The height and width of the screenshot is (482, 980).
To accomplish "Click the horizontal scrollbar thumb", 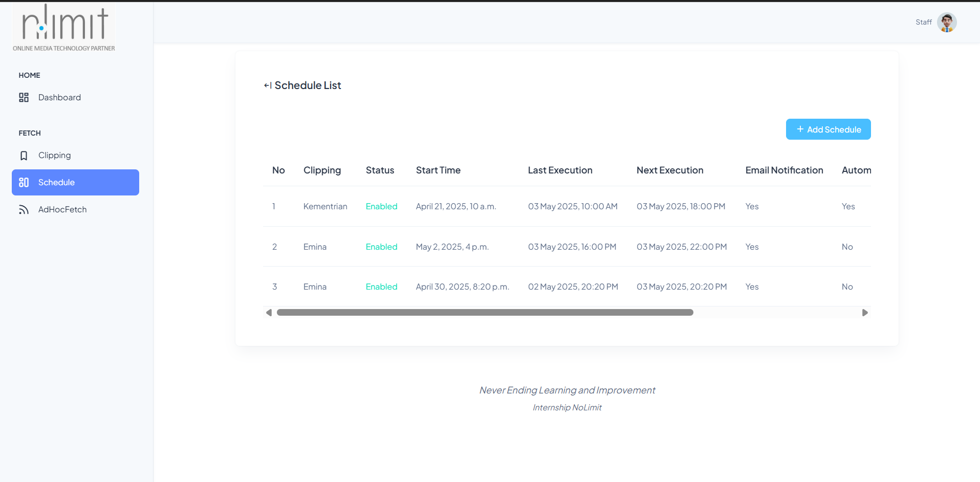I will 485,313.
